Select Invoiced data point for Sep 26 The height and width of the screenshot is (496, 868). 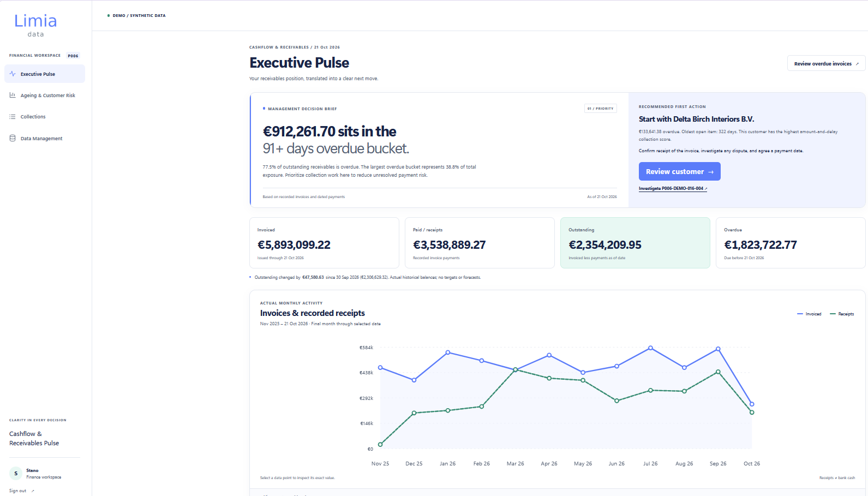coord(718,349)
